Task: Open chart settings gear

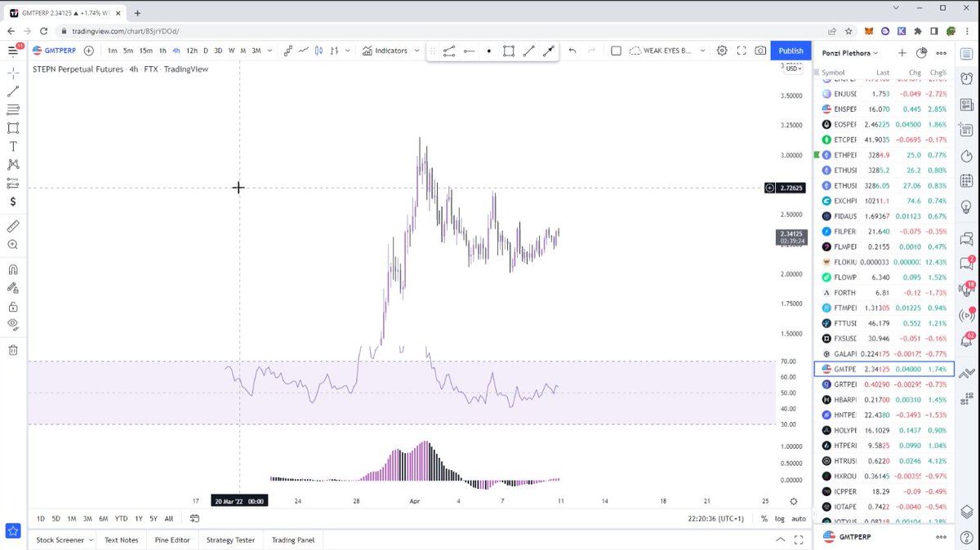Action: (x=722, y=51)
